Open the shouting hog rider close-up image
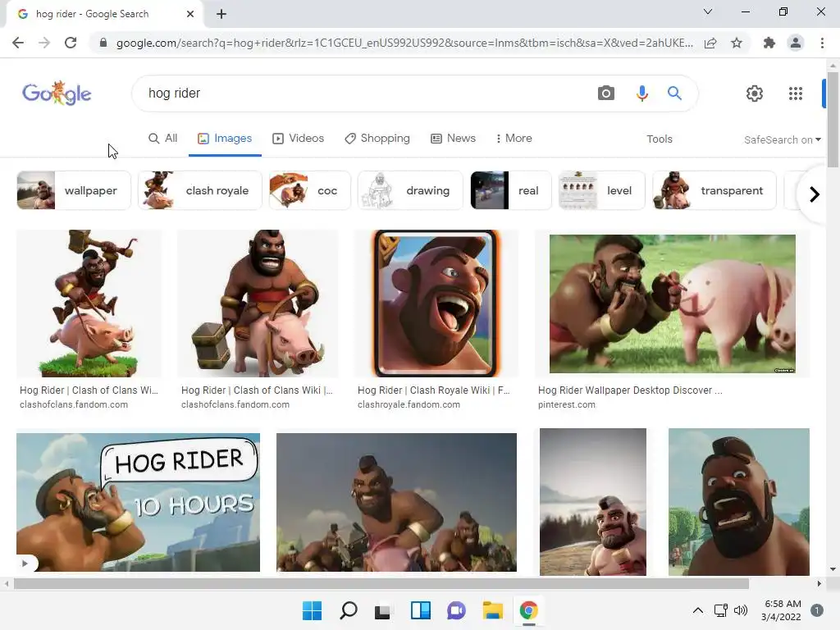The image size is (840, 630). point(739,502)
